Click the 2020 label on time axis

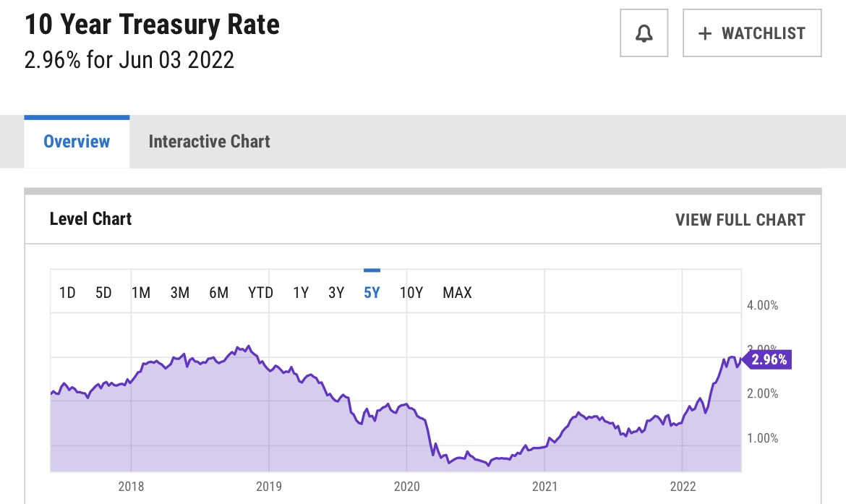pos(406,486)
